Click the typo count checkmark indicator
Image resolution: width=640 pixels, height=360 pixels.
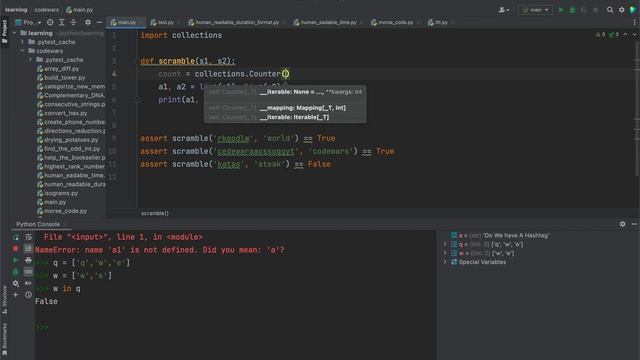coord(613,35)
